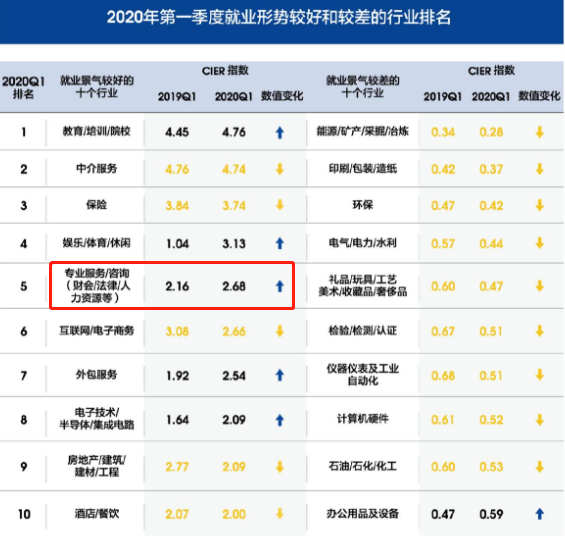Click the title 2020年第一季度就业形势 banner
565x536 pixels.
click(279, 17)
